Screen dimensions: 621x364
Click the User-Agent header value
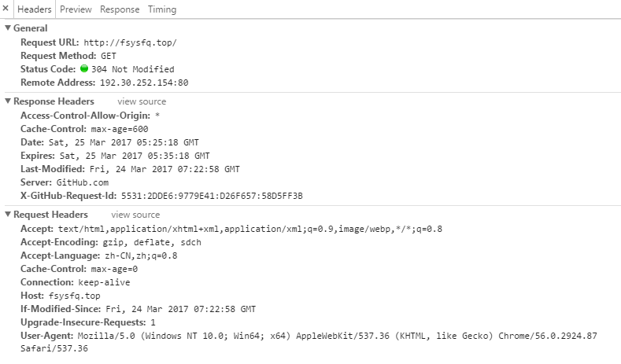point(338,336)
